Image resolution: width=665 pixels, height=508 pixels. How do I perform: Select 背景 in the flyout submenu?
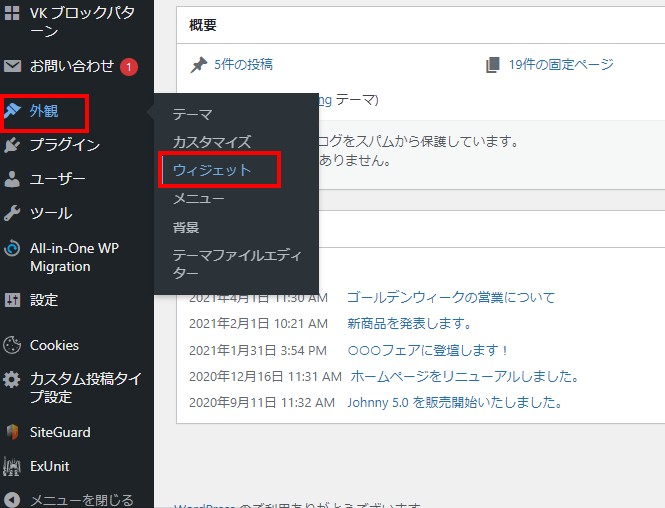tap(185, 227)
